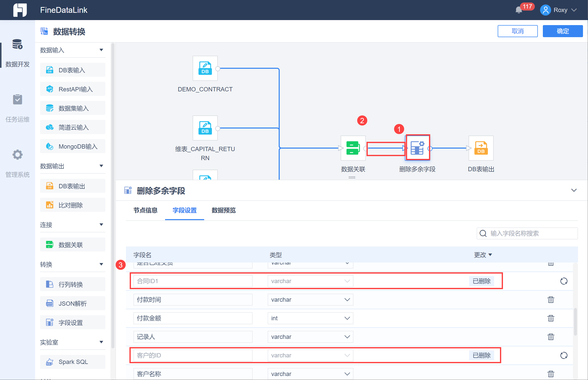Click the DB表输出 node on canvas
The height and width of the screenshot is (380, 588).
pyautogui.click(x=481, y=148)
